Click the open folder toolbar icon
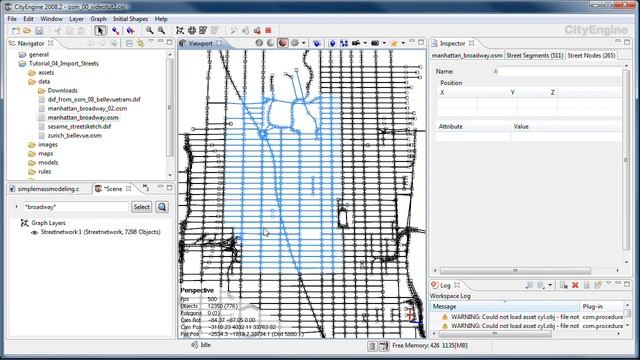This screenshot has width=640, height=360. coord(27,31)
